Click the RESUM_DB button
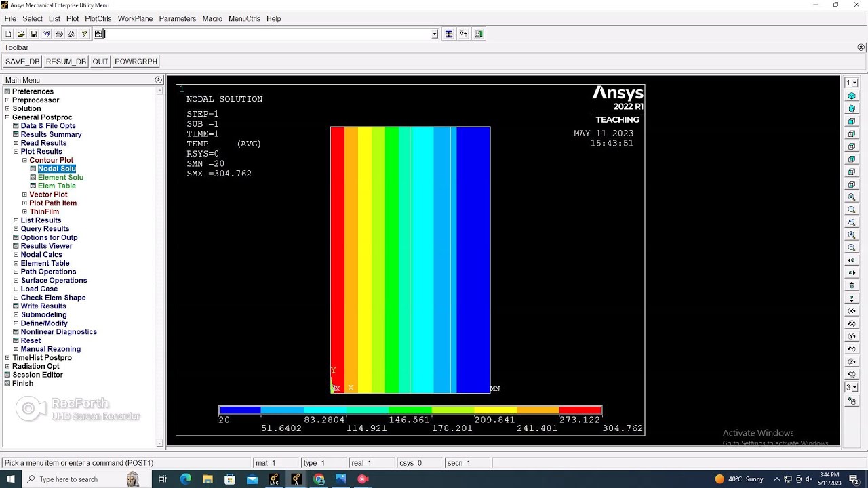This screenshot has width=868, height=488. coord(66,62)
